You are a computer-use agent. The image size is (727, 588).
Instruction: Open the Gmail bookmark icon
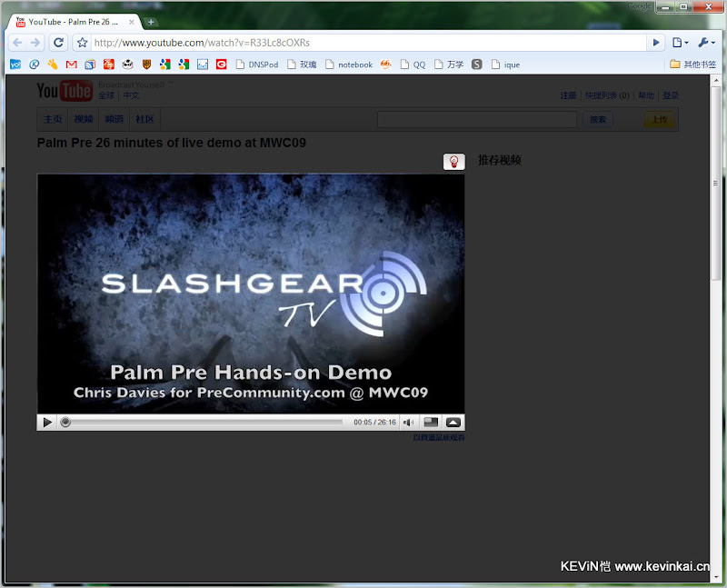coord(72,65)
